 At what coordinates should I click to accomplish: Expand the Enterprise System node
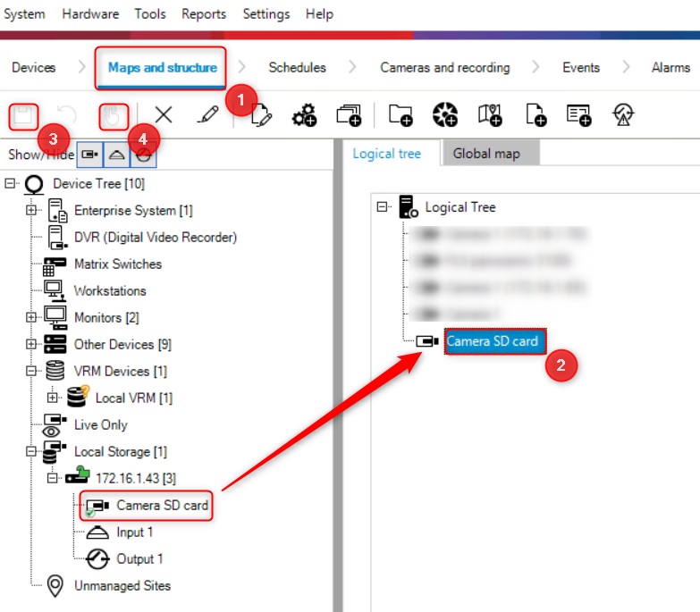[31, 210]
